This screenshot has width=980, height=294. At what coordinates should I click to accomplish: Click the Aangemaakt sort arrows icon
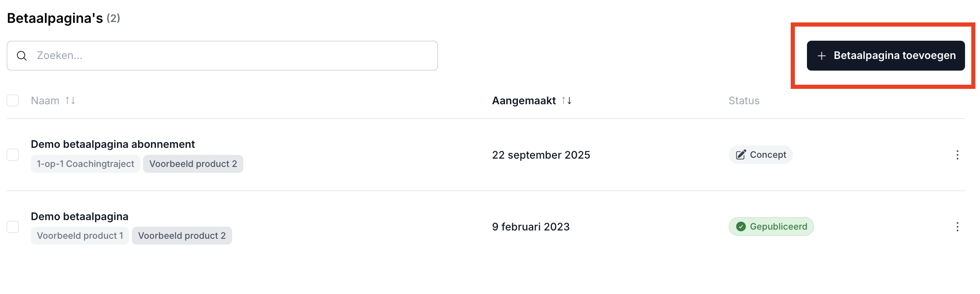tap(567, 100)
